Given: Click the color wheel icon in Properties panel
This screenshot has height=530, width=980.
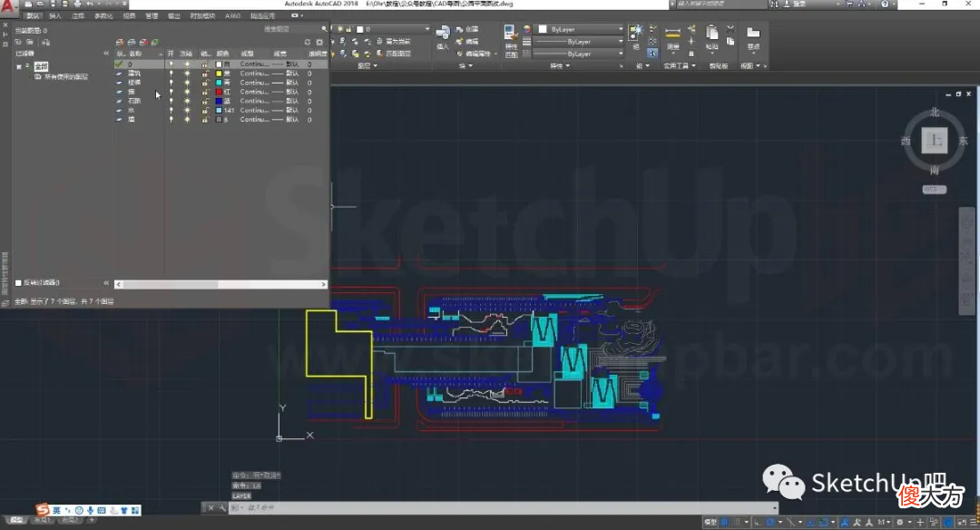Looking at the screenshot, I should point(527,29).
